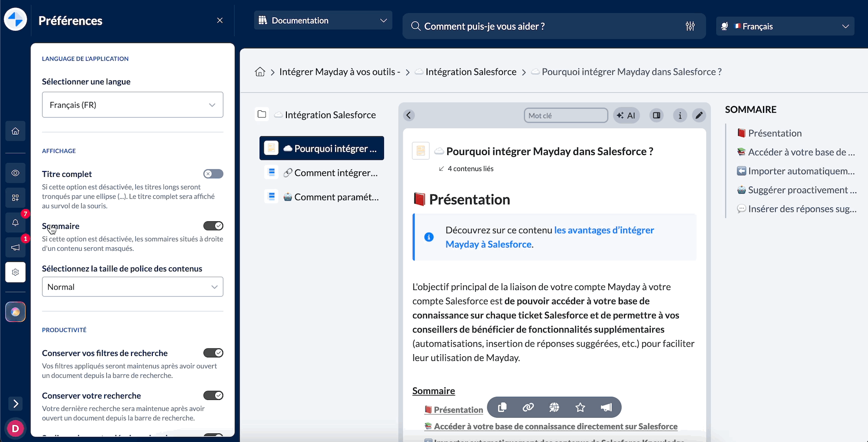Image resolution: width=868 pixels, height=442 pixels.
Task: Open the content info icon
Action: [680, 115]
